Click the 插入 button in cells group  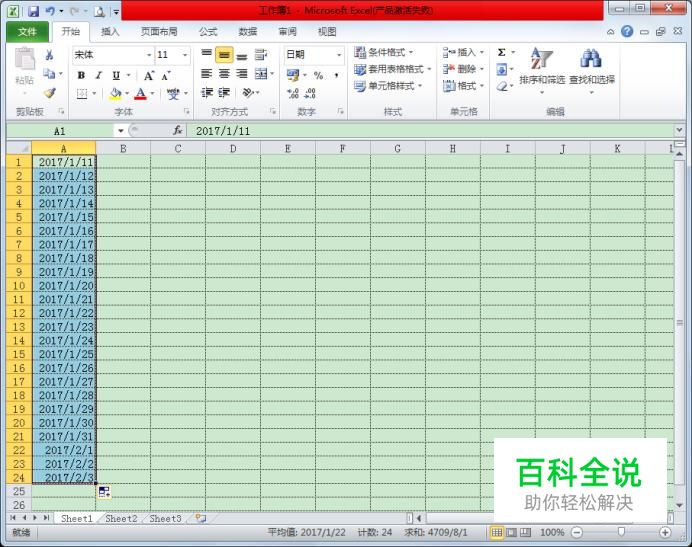463,52
